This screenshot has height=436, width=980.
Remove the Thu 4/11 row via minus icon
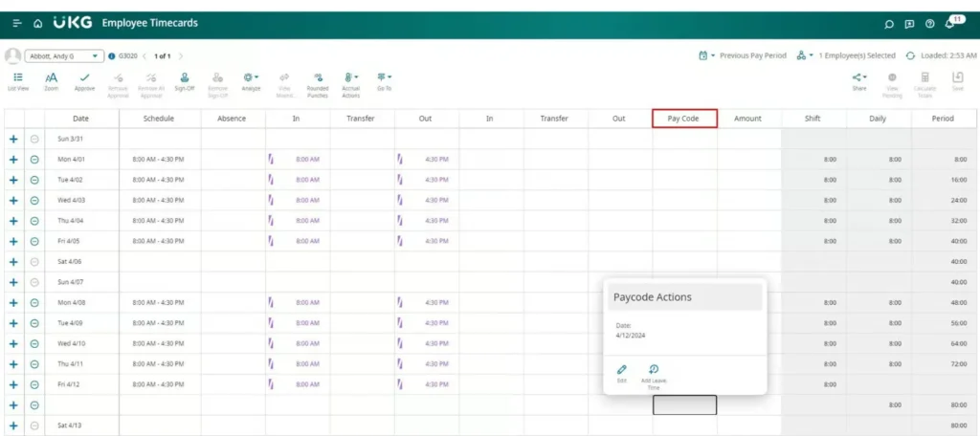pyautogui.click(x=35, y=364)
